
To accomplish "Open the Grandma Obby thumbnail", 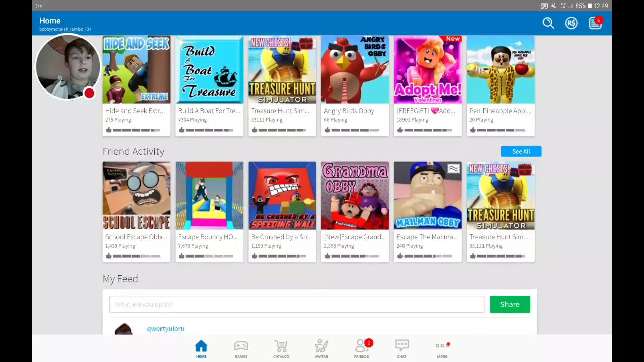I will [x=355, y=196].
